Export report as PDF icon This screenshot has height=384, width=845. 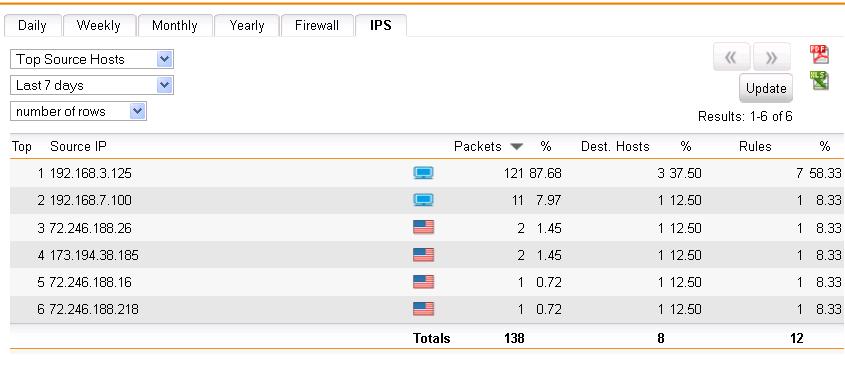point(819,54)
